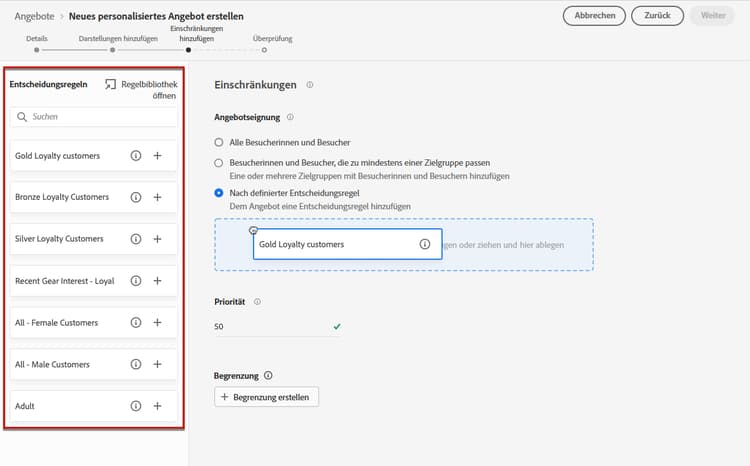The image size is (750, 466).
Task: Focus the Suchen rule search field
Action: coord(95,117)
